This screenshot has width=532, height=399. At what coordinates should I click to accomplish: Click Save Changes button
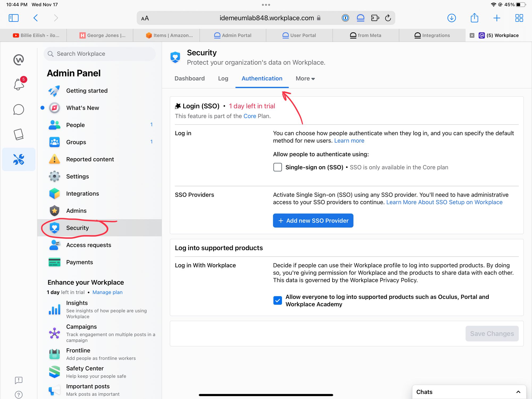[492, 334]
